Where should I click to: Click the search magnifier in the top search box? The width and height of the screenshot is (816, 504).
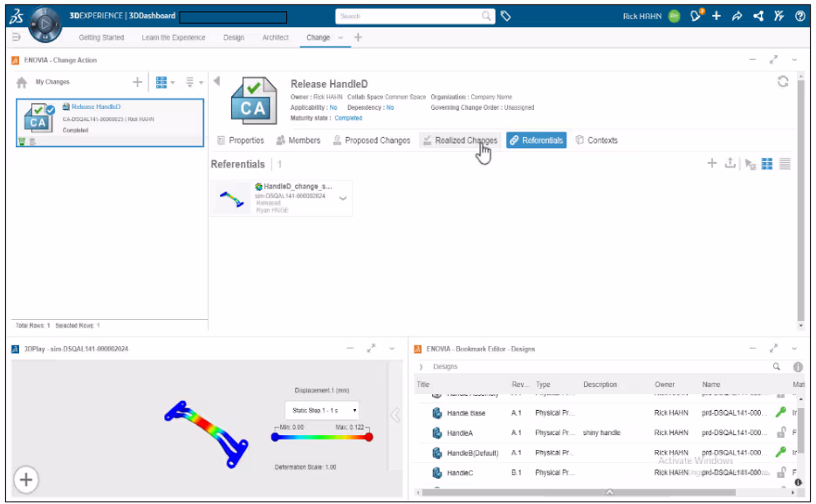(x=486, y=16)
